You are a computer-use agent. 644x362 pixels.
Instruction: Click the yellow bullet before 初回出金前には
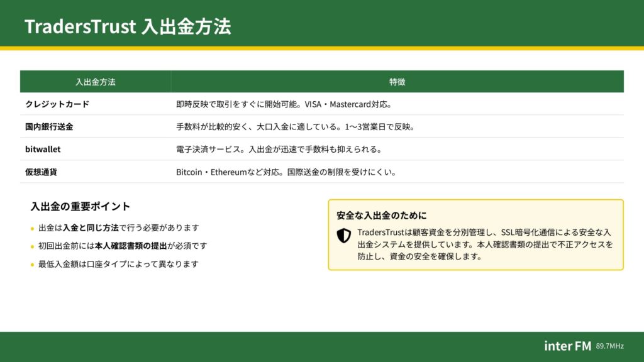click(x=33, y=246)
